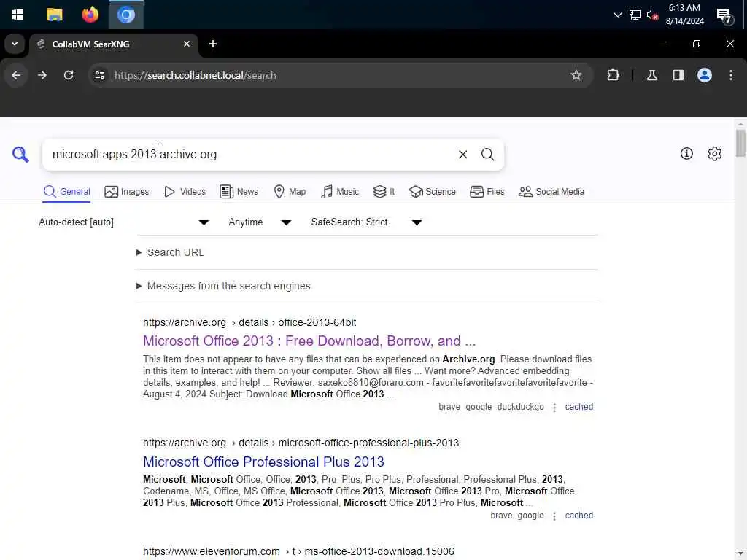Open the Chrome Labs flask icon

pyautogui.click(x=652, y=75)
